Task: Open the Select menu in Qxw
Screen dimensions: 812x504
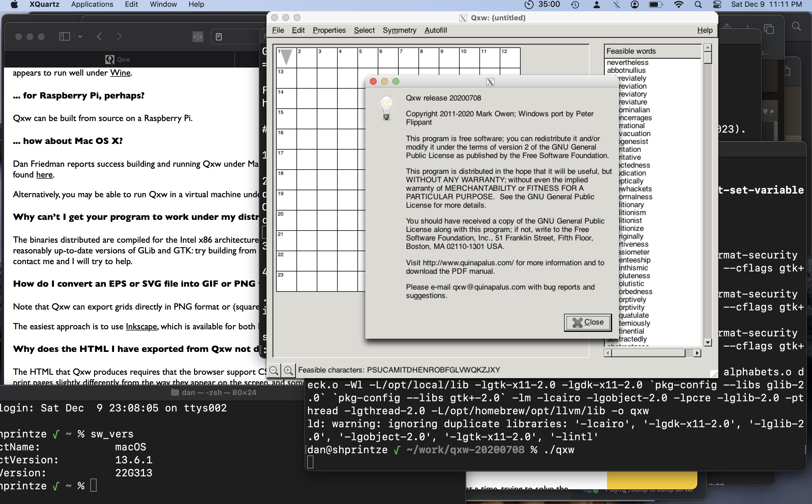Action: click(x=364, y=30)
